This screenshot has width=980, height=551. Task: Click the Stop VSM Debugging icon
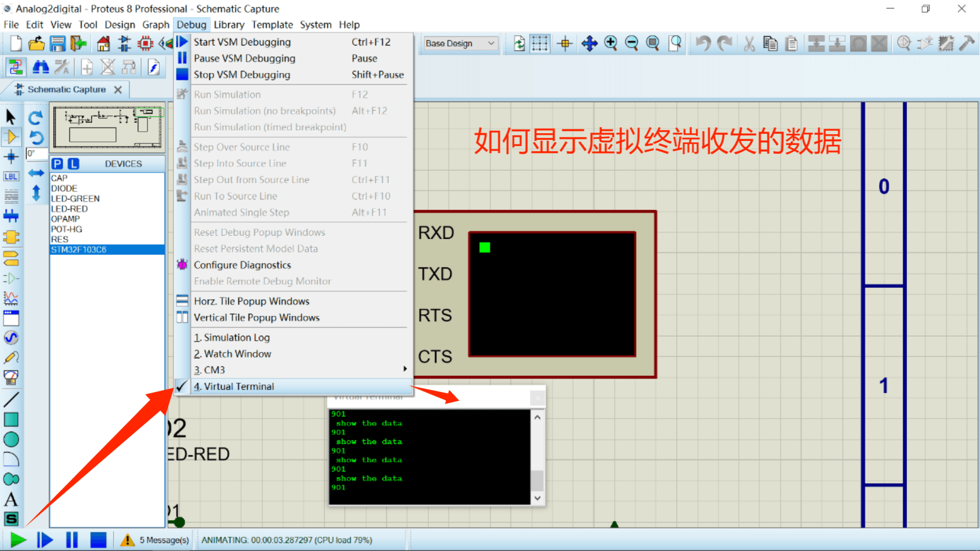coord(182,74)
